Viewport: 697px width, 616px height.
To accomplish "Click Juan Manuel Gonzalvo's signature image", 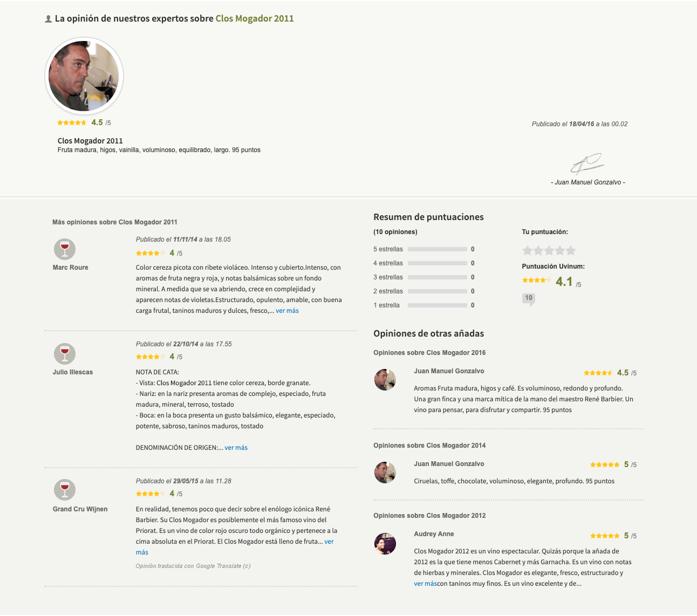I will (x=587, y=163).
